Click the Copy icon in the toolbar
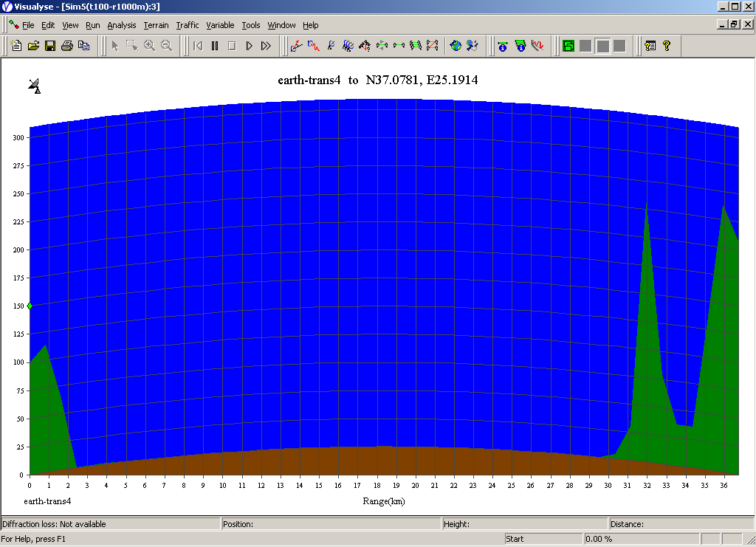This screenshot has height=547, width=756. pyautogui.click(x=84, y=46)
